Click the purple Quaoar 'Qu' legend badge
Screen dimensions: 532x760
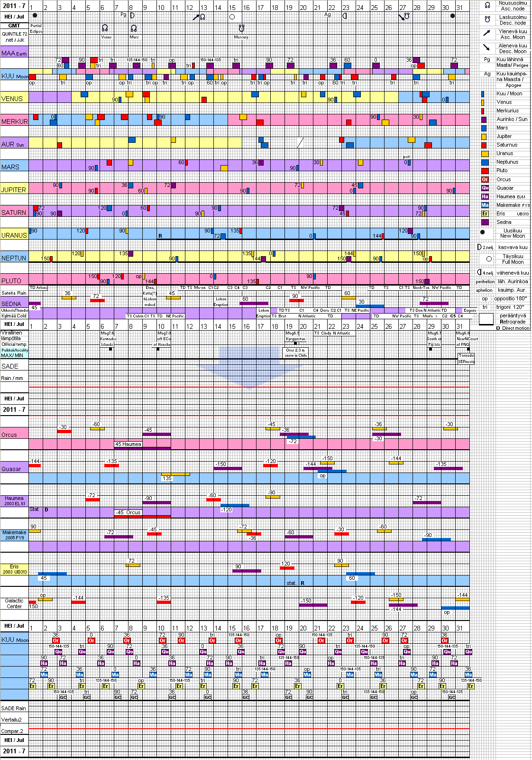click(x=485, y=188)
